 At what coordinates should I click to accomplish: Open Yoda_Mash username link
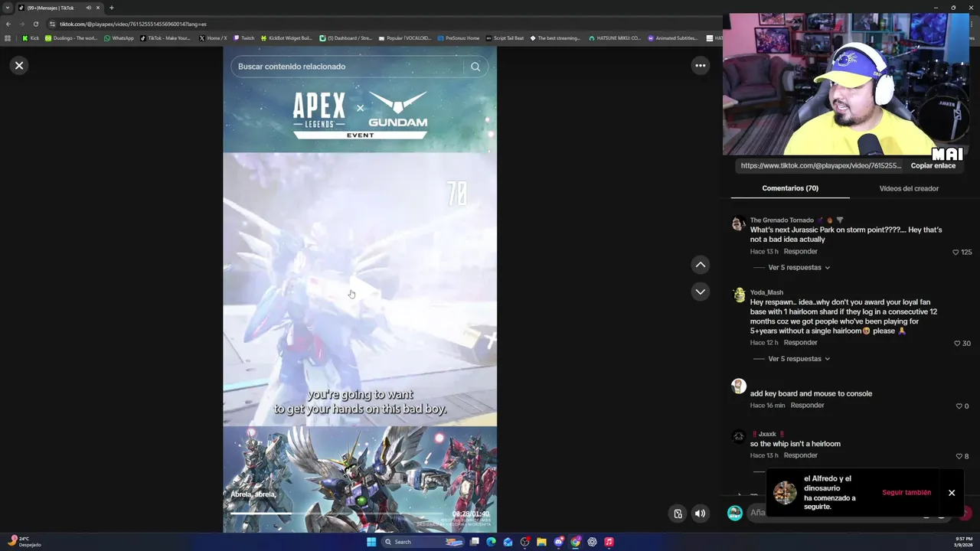pyautogui.click(x=766, y=292)
